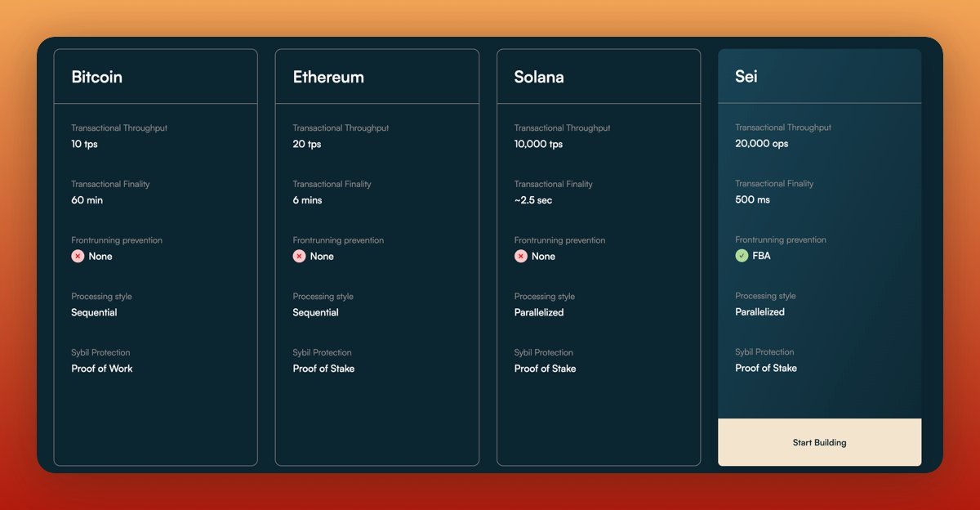Select the Ethereum card heading
Viewport: 980px width, 510px height.
click(328, 77)
